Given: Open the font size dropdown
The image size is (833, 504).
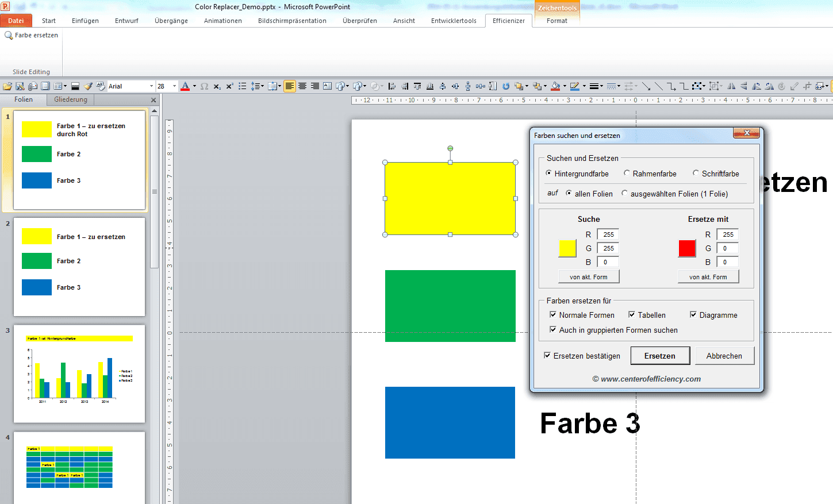Looking at the screenshot, I should [175, 86].
